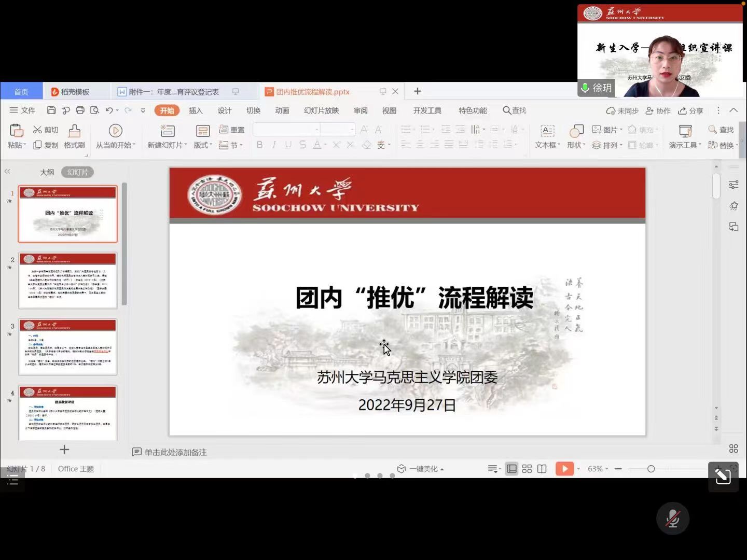Switch to Outline (大纲) view toggle
The height and width of the screenshot is (560, 747).
pos(47,172)
